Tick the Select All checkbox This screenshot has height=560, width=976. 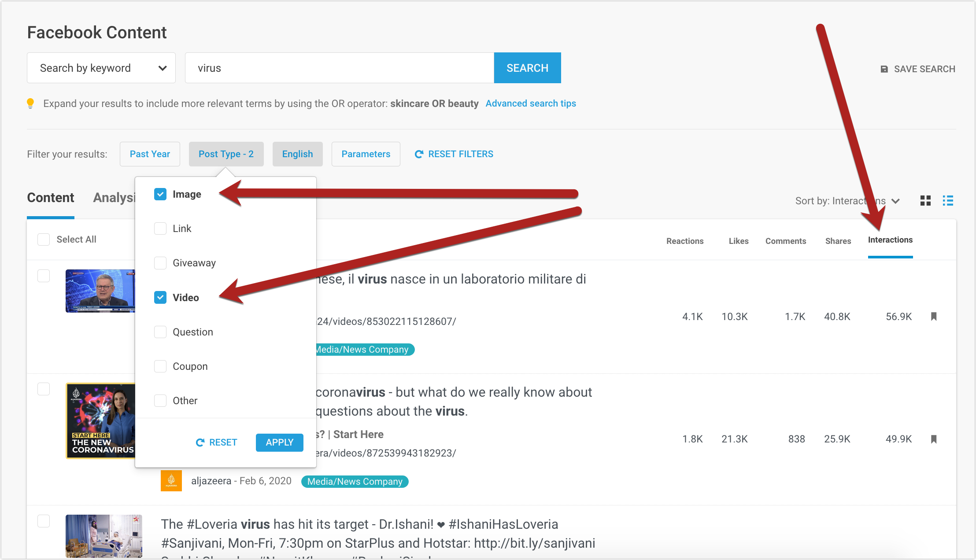click(44, 239)
